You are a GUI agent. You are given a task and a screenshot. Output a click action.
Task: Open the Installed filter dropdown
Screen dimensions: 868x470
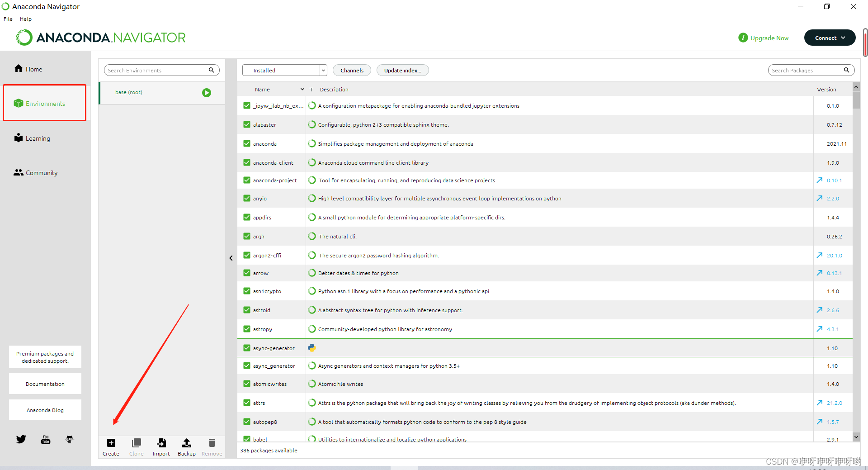click(284, 70)
